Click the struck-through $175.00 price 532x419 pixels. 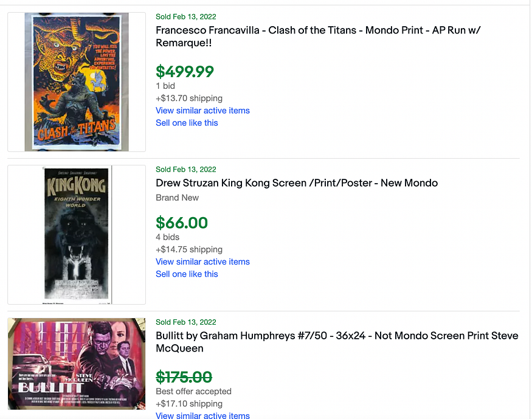pos(184,376)
